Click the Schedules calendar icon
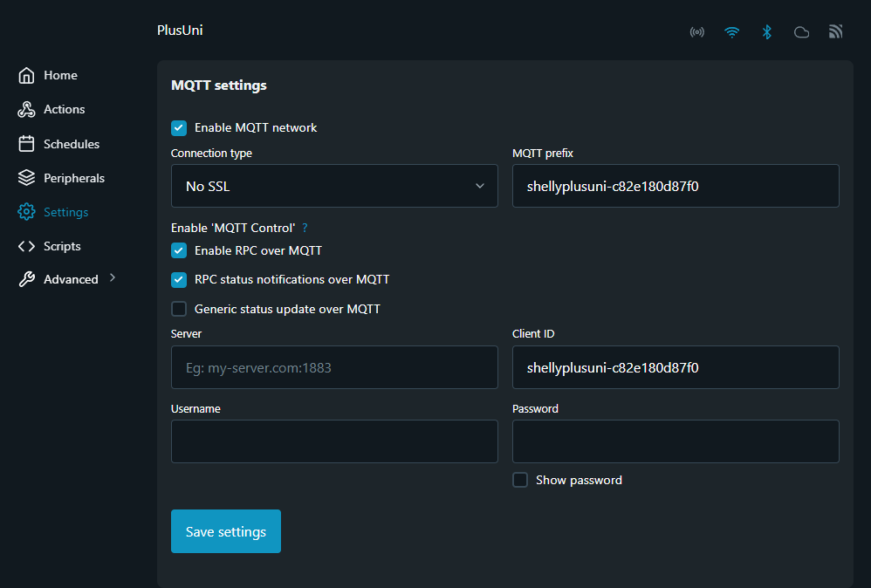Screen dimensions: 871x588 (x=27, y=144)
